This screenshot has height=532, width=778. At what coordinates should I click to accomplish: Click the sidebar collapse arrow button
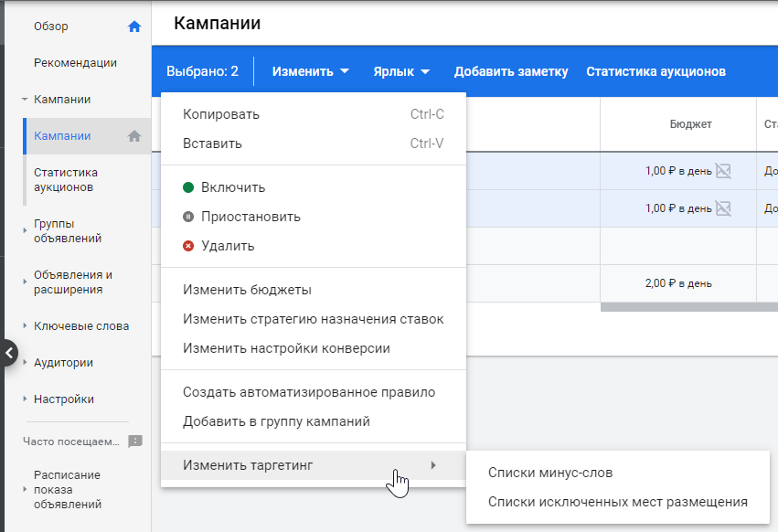pyautogui.click(x=8, y=353)
